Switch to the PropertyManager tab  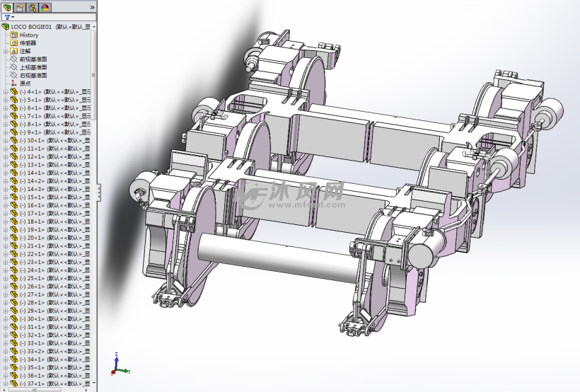point(20,6)
